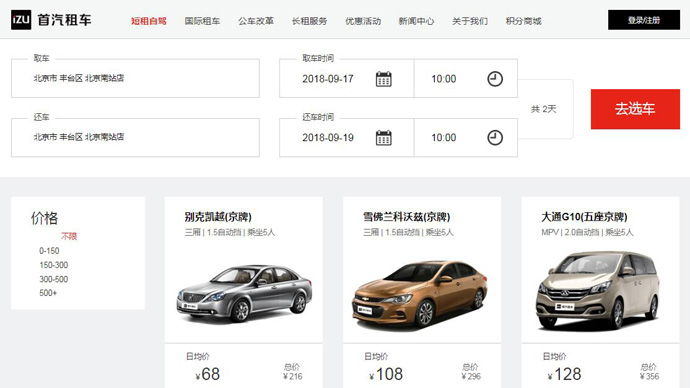Click the ¥108 daily price
Screen dimensions: 690x388
(x=386, y=374)
